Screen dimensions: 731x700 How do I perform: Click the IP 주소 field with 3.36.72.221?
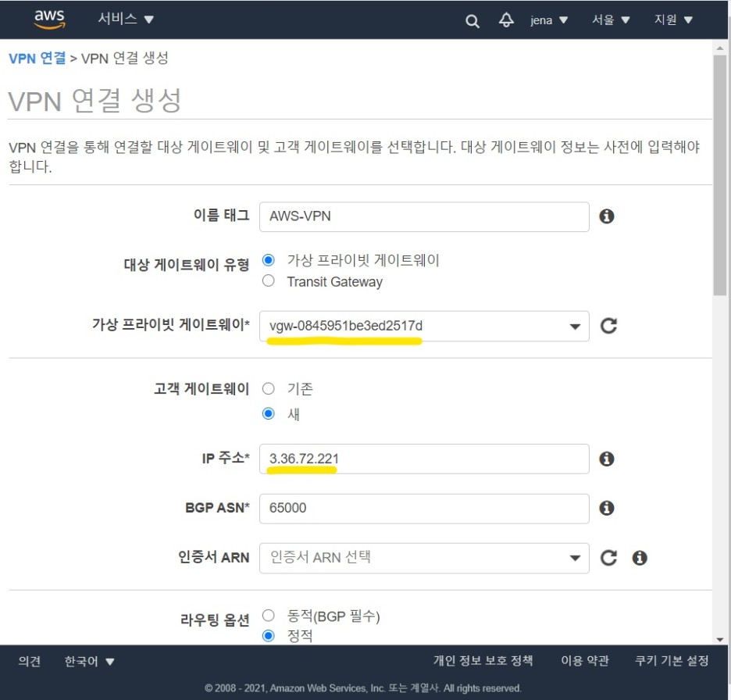point(424,459)
